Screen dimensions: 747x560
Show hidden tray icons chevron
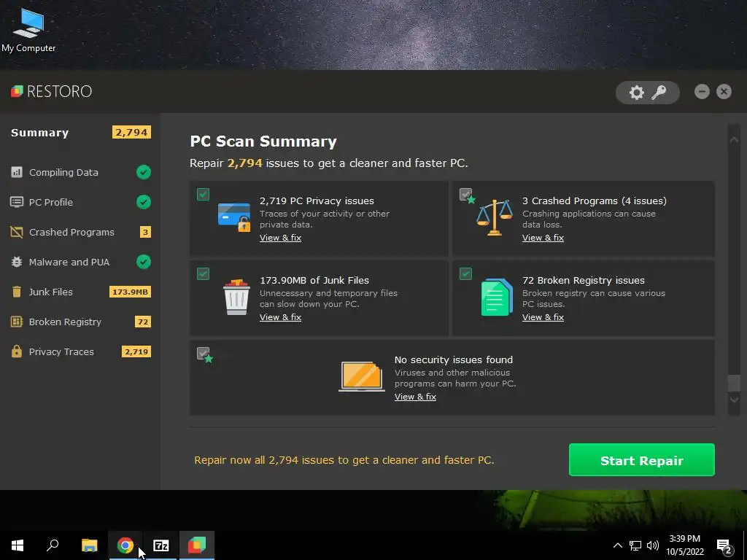(617, 545)
